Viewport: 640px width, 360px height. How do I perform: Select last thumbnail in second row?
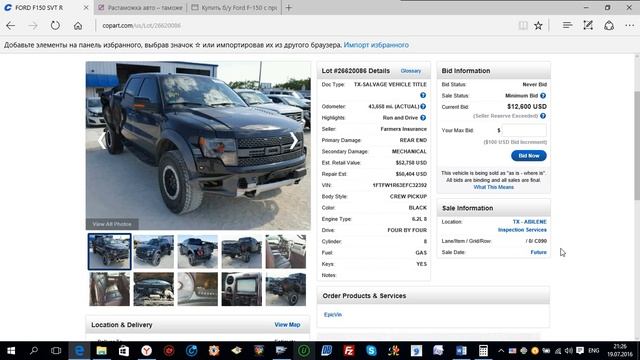pyautogui.click(x=286, y=289)
